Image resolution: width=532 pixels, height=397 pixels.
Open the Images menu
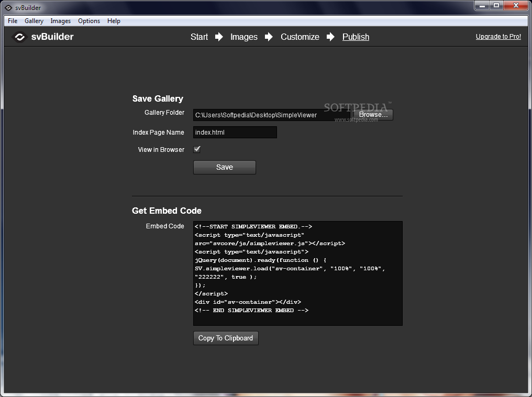(x=60, y=21)
